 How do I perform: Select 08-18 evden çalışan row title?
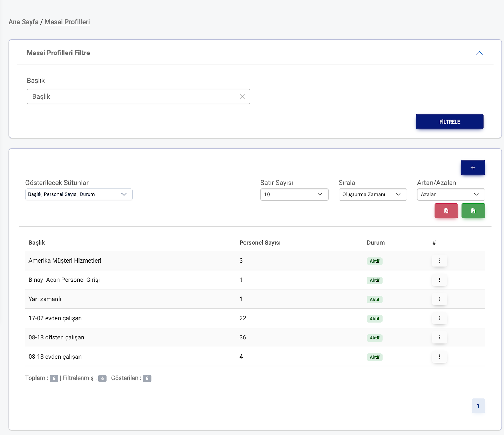click(x=55, y=357)
